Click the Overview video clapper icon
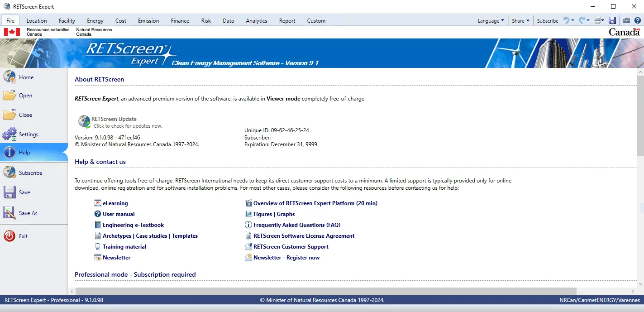Image resolution: width=644 pixels, height=312 pixels. pyautogui.click(x=248, y=203)
